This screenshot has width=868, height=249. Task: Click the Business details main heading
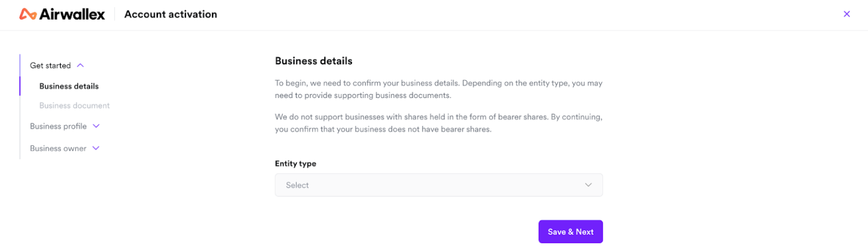pos(314,61)
